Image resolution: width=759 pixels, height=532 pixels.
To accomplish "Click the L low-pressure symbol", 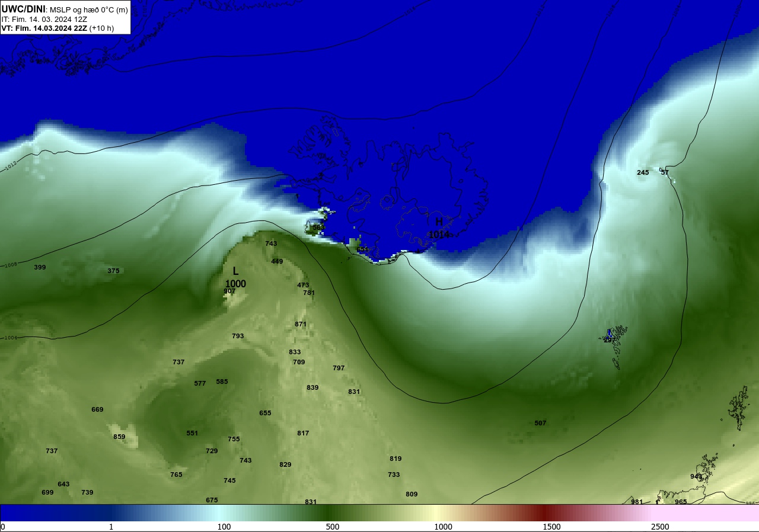I will click(x=235, y=271).
